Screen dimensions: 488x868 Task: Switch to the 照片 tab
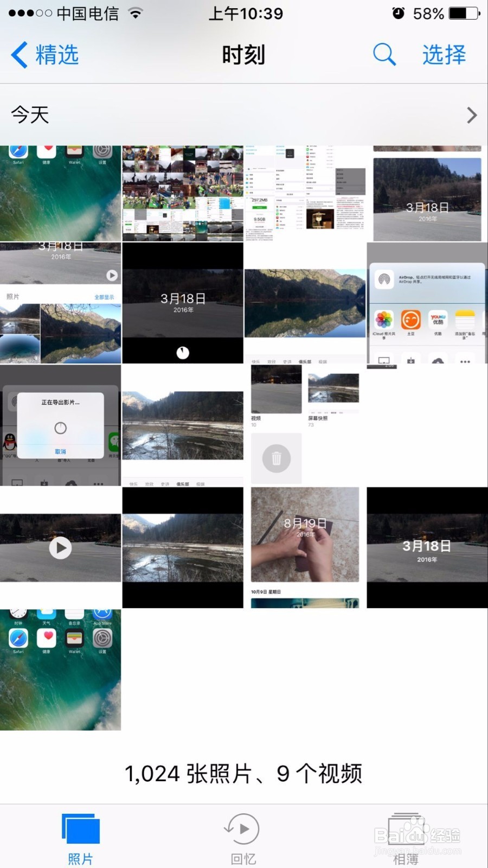coord(81,839)
